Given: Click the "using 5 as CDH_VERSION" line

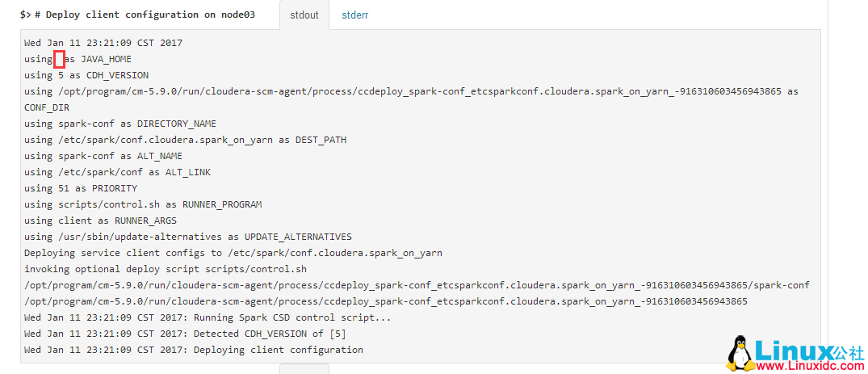Looking at the screenshot, I should 86,75.
